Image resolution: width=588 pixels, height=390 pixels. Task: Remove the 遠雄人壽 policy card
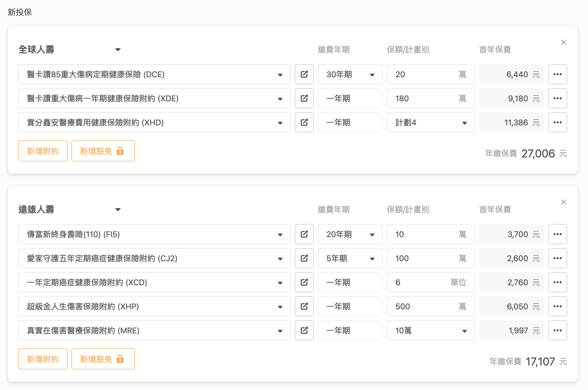[563, 202]
